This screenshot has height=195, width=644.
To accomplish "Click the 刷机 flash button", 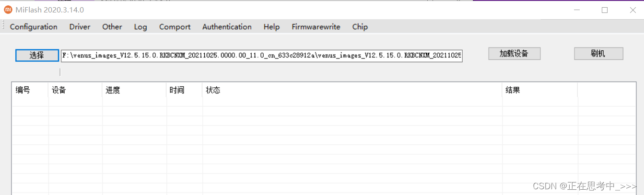I will (x=598, y=54).
